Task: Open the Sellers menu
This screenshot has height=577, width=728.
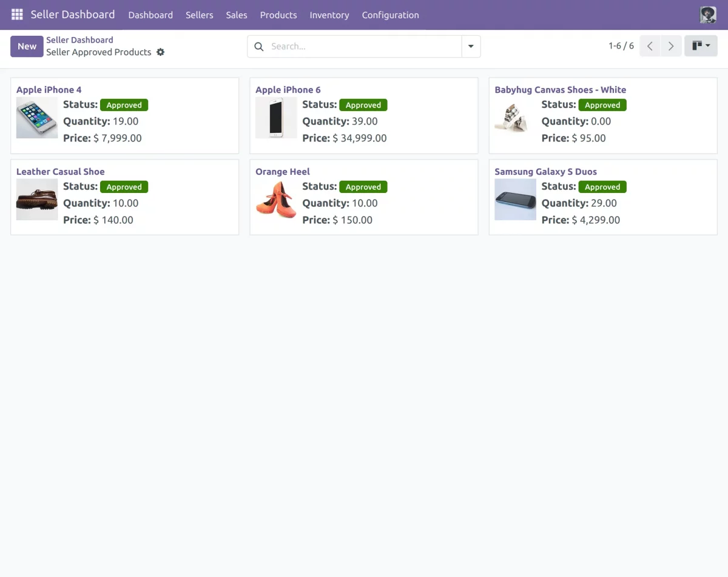Action: (199, 15)
